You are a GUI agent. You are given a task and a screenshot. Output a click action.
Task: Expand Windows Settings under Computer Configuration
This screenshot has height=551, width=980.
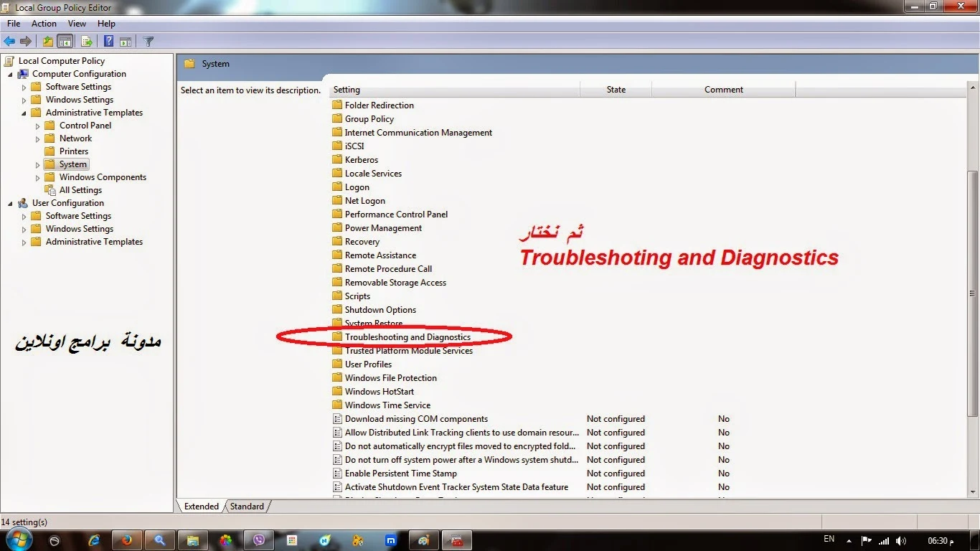(x=24, y=100)
